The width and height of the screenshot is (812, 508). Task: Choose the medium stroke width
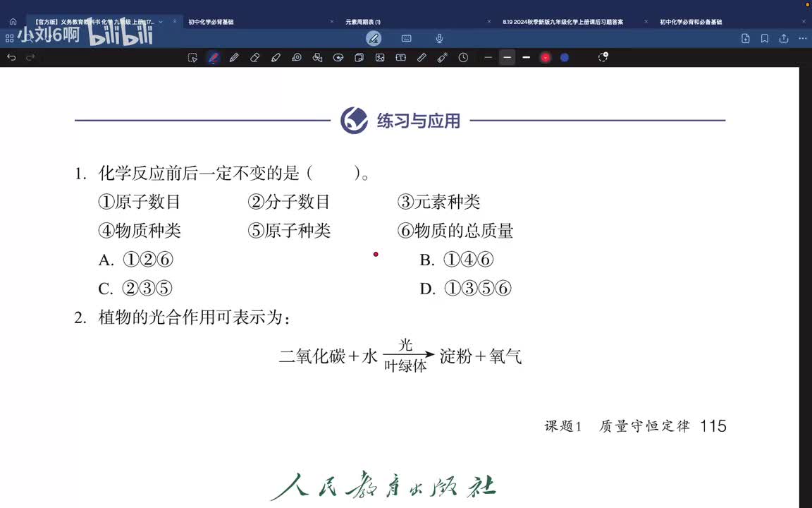click(x=508, y=58)
